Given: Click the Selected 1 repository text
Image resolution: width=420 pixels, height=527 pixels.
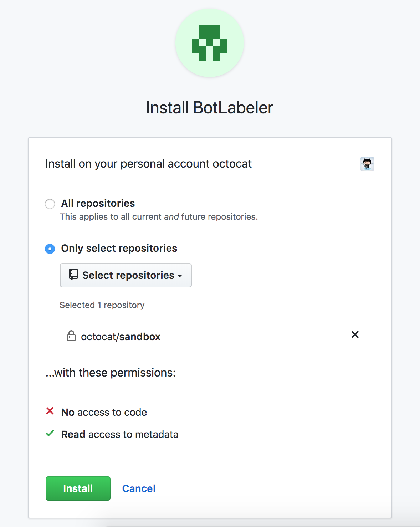Looking at the screenshot, I should click(x=102, y=305).
